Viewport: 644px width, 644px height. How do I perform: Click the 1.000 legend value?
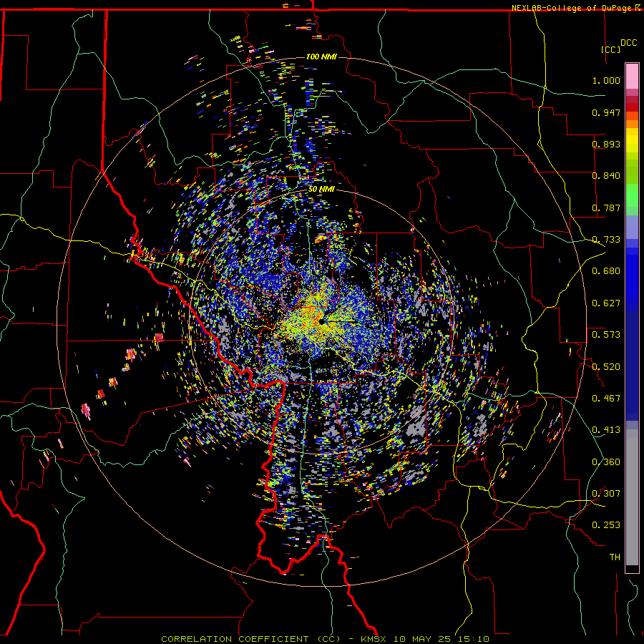(606, 80)
